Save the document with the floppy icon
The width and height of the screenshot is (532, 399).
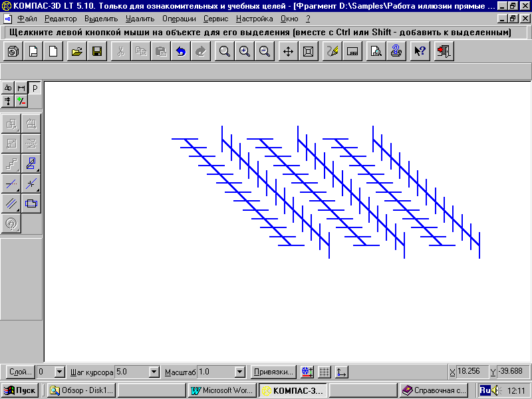coord(97,51)
